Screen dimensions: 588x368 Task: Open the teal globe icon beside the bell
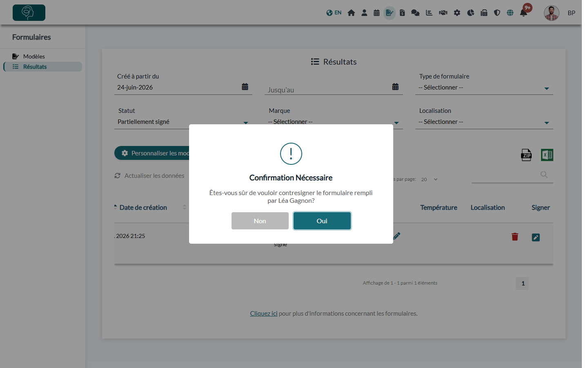click(510, 13)
